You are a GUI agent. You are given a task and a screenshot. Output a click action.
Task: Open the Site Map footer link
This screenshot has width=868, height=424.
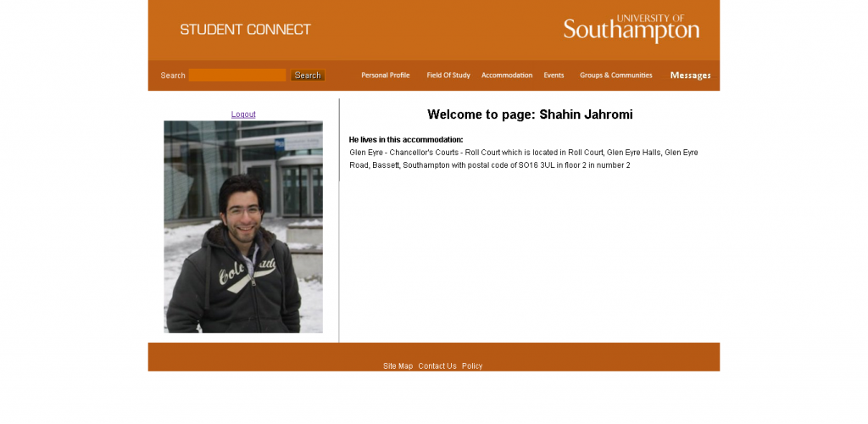point(398,366)
